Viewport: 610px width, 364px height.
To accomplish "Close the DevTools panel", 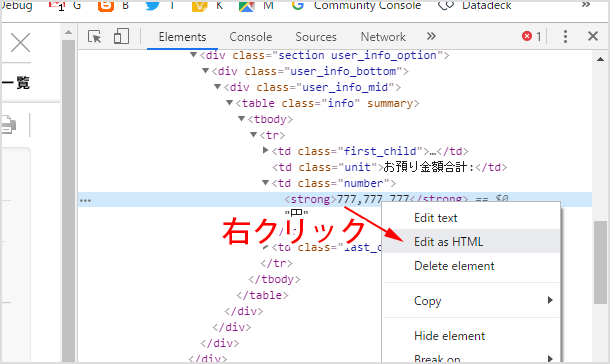I will [593, 36].
